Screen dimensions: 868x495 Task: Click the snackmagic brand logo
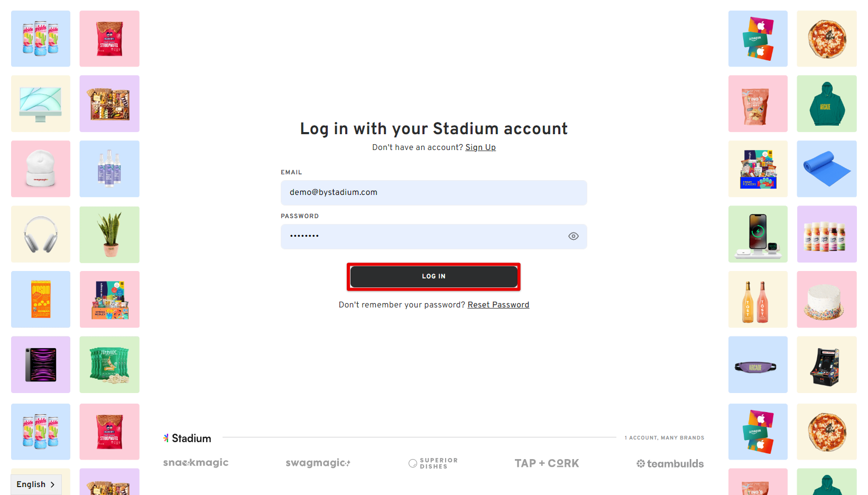(x=196, y=462)
